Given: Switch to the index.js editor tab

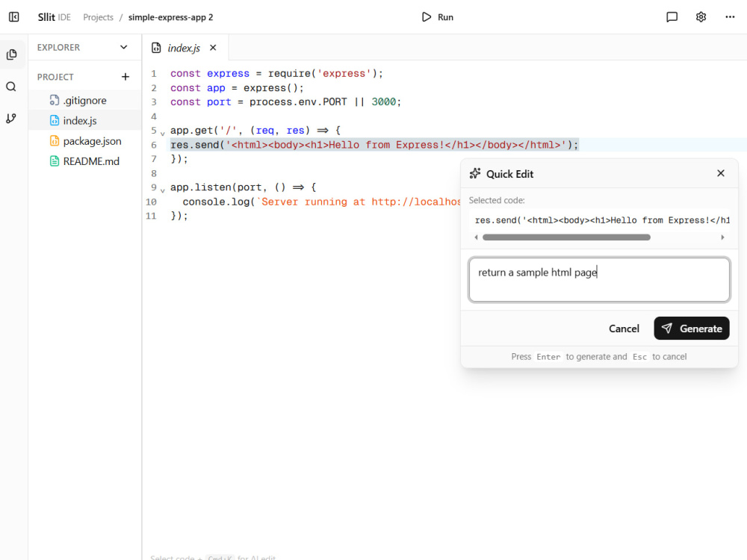Looking at the screenshot, I should click(184, 48).
